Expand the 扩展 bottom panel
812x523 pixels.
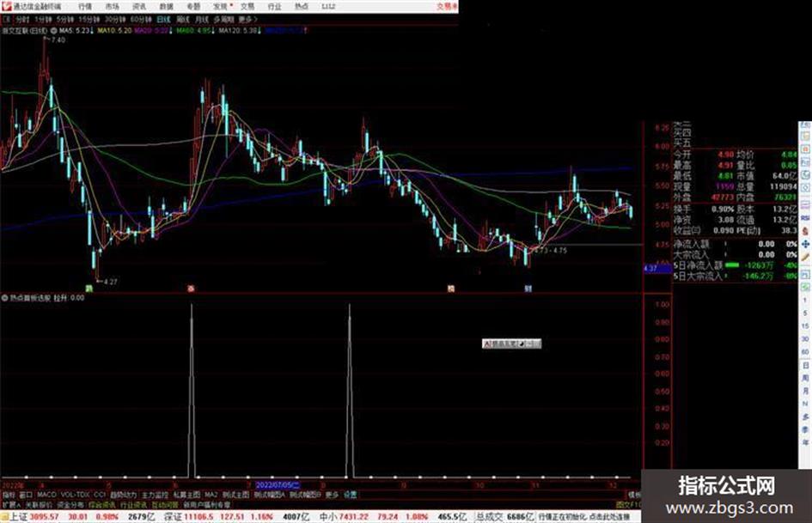pos(11,504)
